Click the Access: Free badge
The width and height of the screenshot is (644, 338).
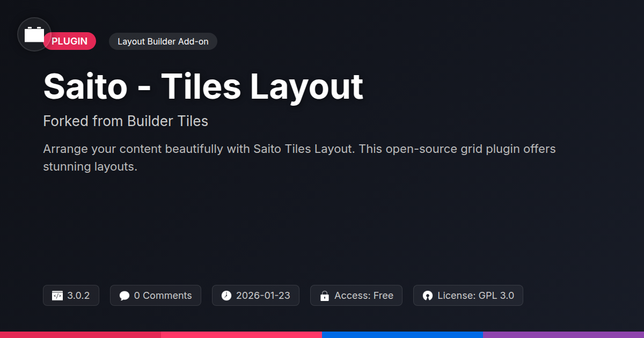[x=363, y=296]
